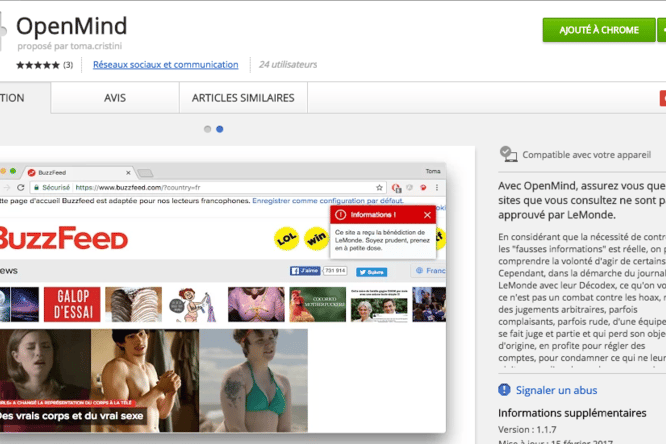Click the AJOUTÉ À CHROME button
The image size is (666, 444).
point(599,30)
